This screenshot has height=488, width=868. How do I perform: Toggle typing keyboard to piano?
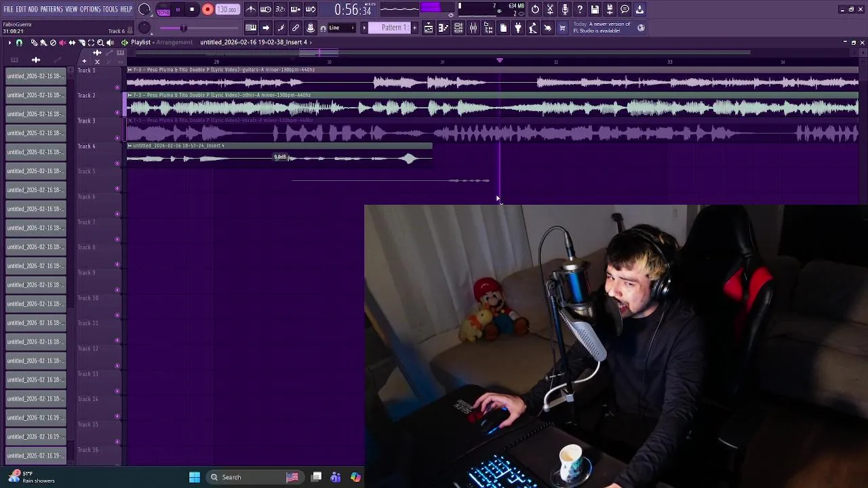tap(251, 28)
